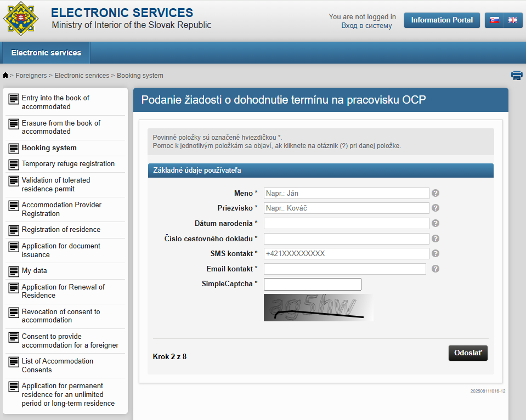
Task: Click the Вход в систему login link
Action: [x=366, y=26]
